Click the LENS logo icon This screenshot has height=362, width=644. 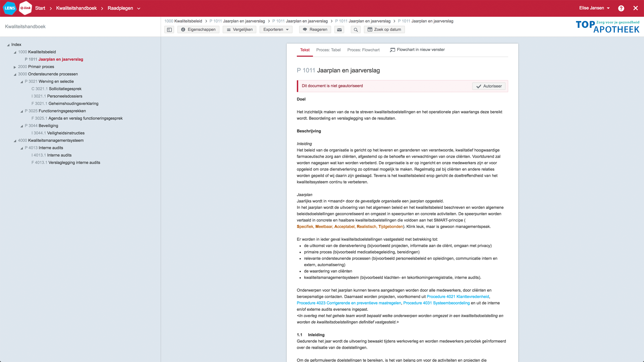click(x=10, y=8)
